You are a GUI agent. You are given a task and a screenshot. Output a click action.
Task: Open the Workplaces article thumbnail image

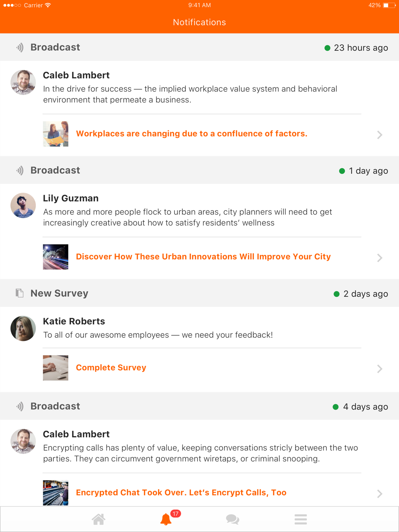coord(55,134)
